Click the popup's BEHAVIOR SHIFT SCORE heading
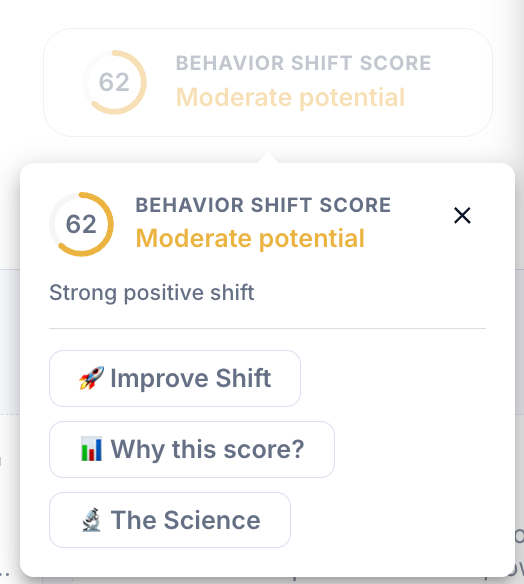 pos(263,205)
